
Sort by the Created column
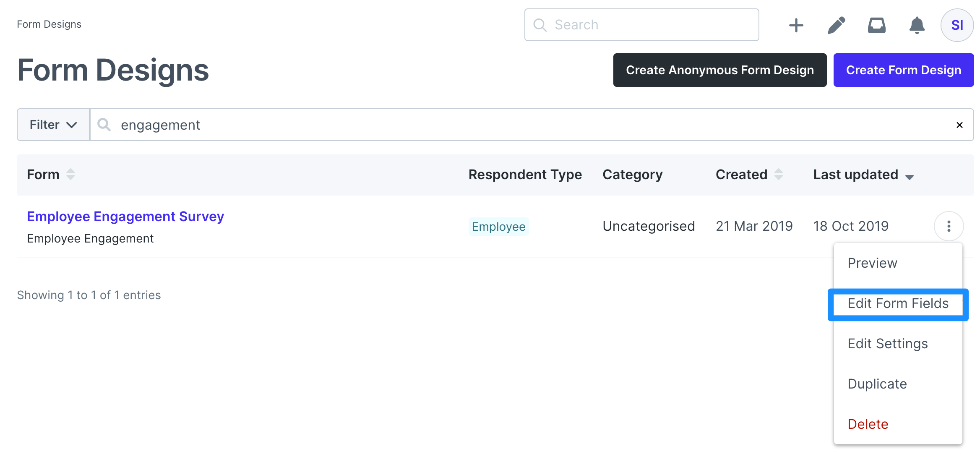click(x=749, y=175)
